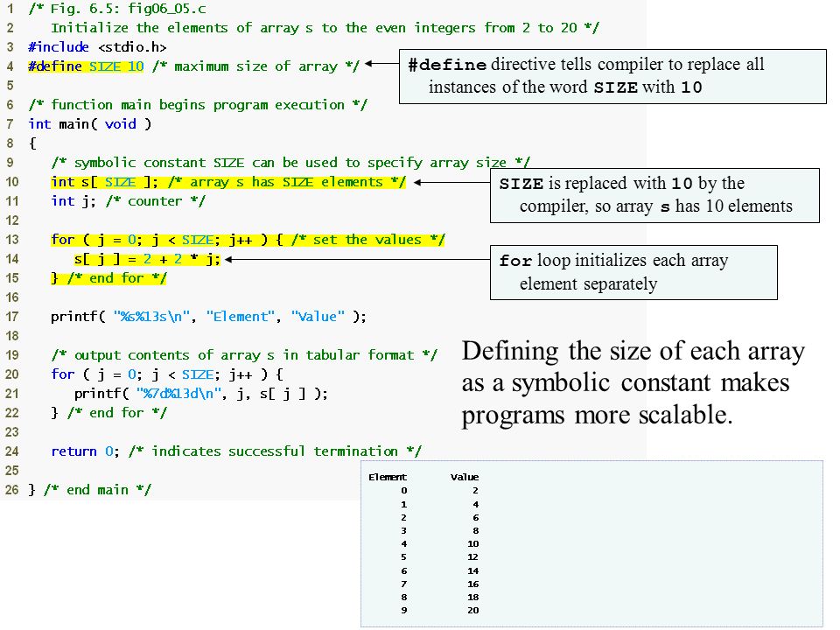Click the '} /* end for */' on line 22
840x630 pixels.
point(108,413)
